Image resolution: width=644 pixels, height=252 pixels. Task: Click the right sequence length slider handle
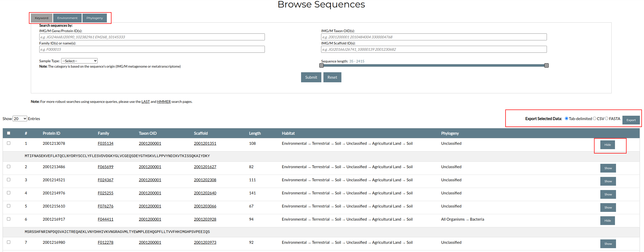546,66
